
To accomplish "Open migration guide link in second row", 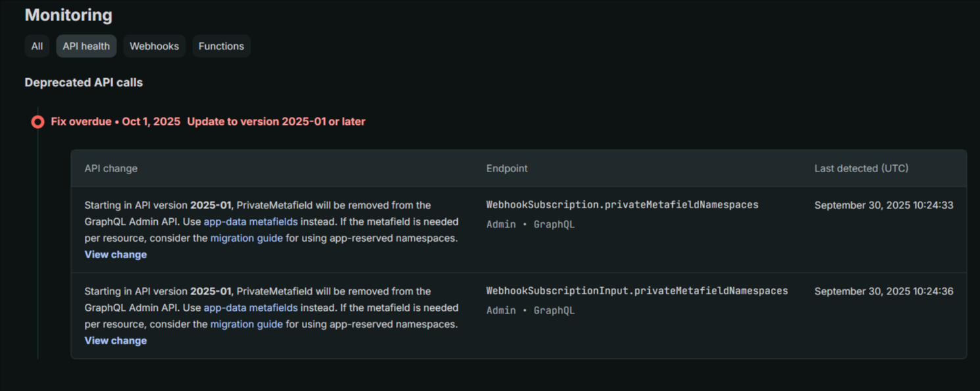I will 246,325.
